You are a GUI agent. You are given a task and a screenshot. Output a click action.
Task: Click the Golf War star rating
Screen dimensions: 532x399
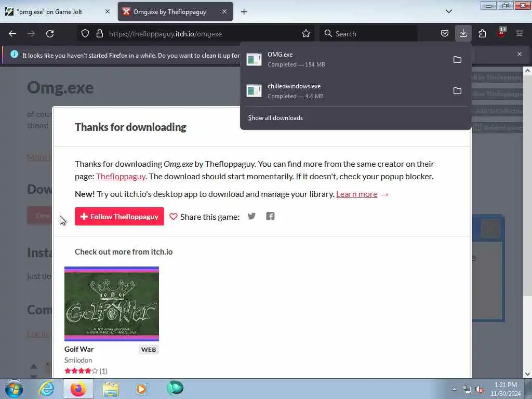pyautogui.click(x=81, y=371)
